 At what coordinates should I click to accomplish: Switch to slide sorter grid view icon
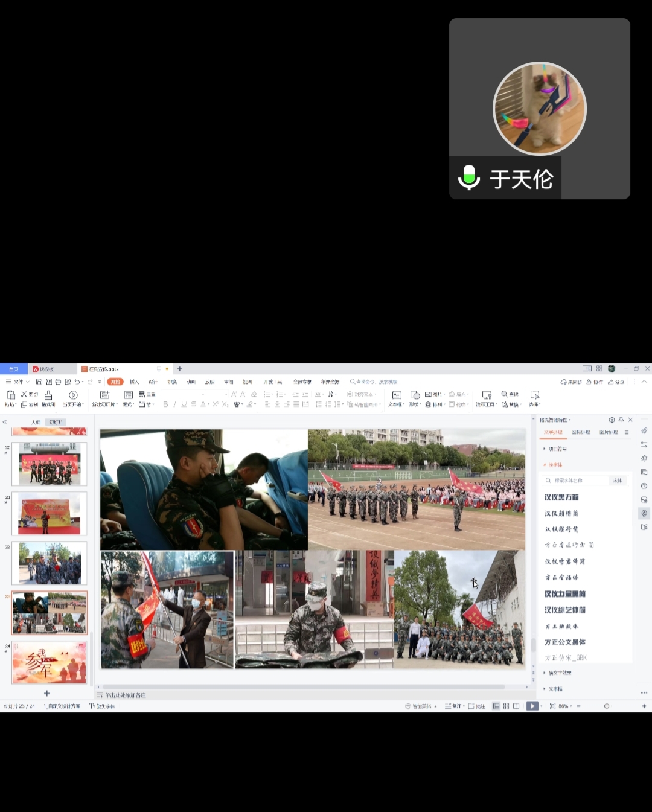(x=506, y=706)
